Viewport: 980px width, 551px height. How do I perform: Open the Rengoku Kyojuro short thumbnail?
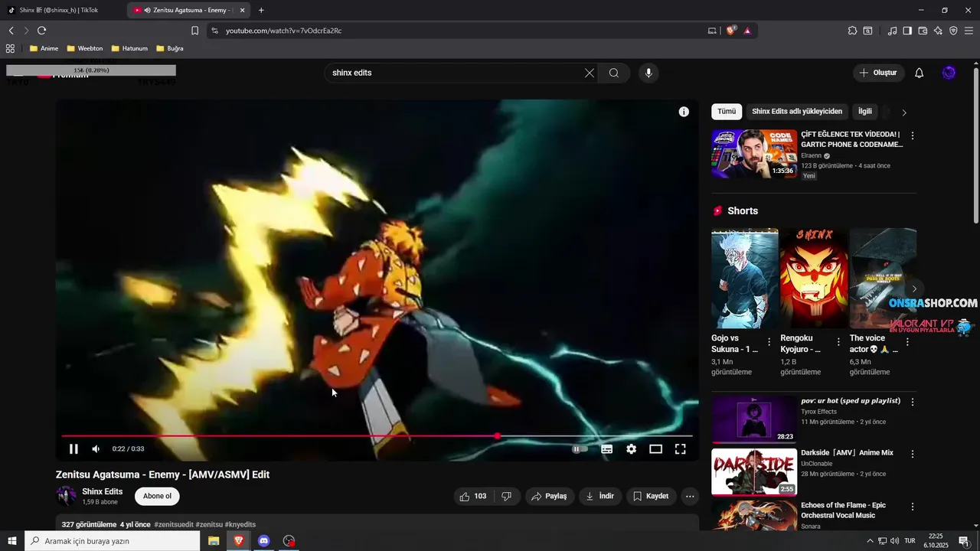814,279
